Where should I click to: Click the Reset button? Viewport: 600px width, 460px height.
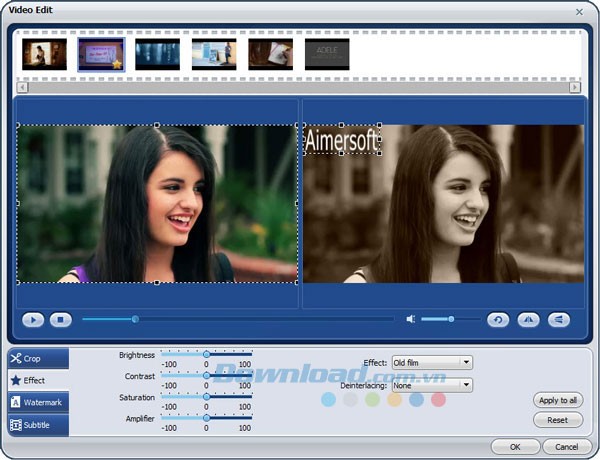click(558, 420)
